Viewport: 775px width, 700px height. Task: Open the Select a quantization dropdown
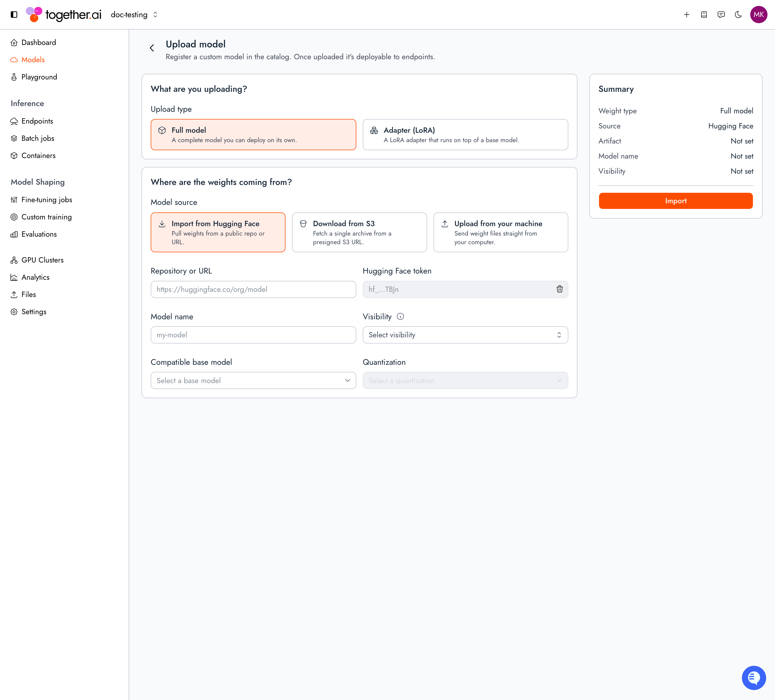point(465,380)
